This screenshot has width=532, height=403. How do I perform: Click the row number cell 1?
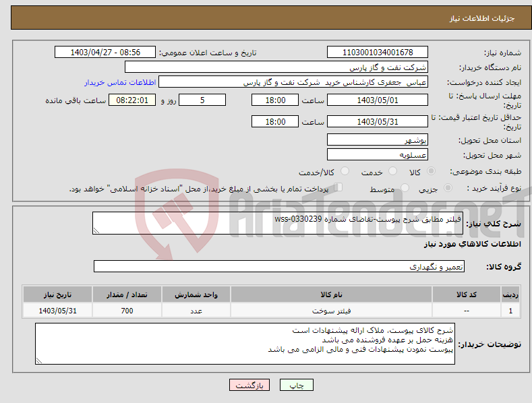tap(510, 311)
